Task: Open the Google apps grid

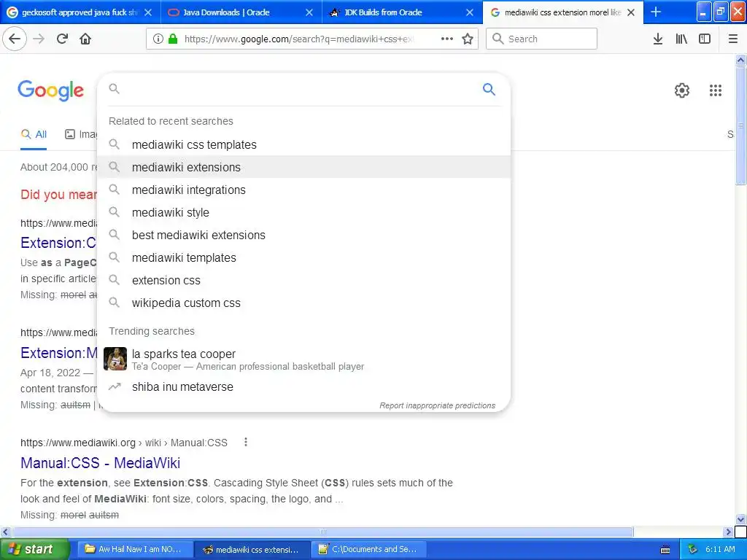Action: click(715, 90)
